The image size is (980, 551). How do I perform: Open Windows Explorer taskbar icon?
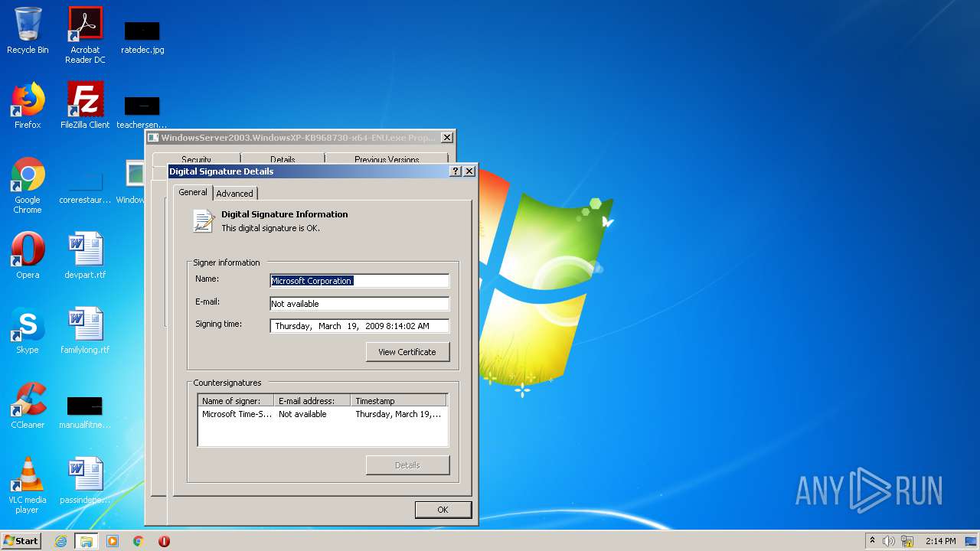click(x=87, y=541)
